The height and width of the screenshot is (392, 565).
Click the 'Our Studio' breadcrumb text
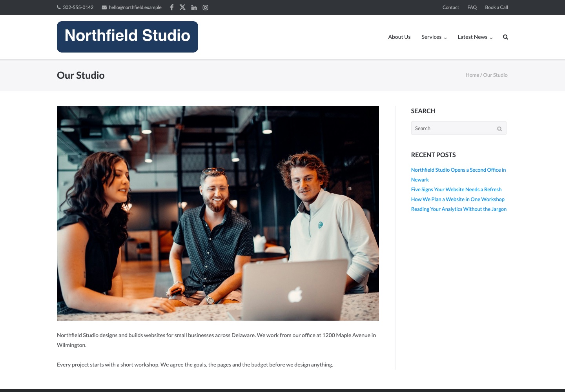pyautogui.click(x=495, y=75)
